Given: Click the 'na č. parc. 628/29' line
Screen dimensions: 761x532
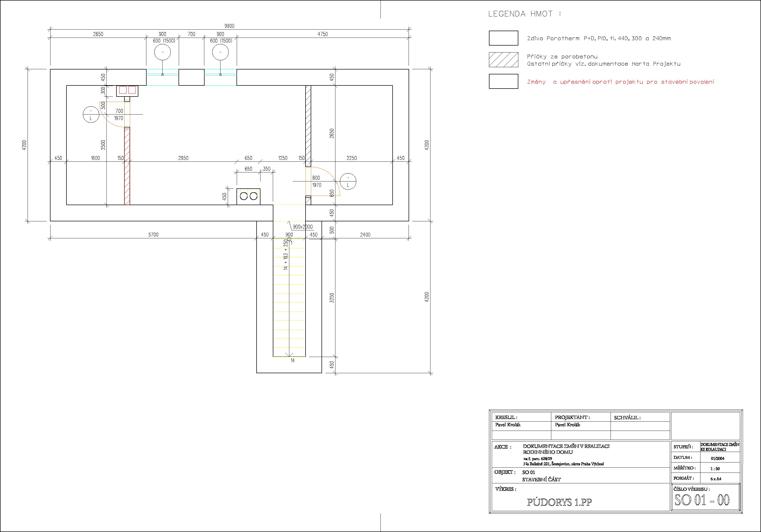Looking at the screenshot, I should click(x=538, y=459).
